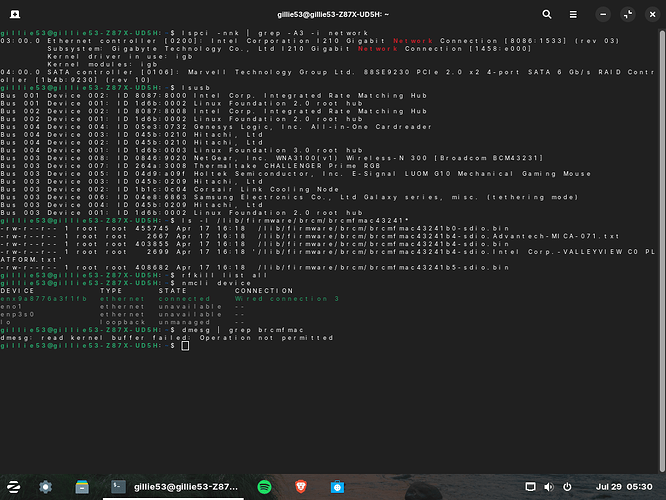The width and height of the screenshot is (666, 500).
Task: Open the Files manager from taskbar
Action: tap(82, 487)
